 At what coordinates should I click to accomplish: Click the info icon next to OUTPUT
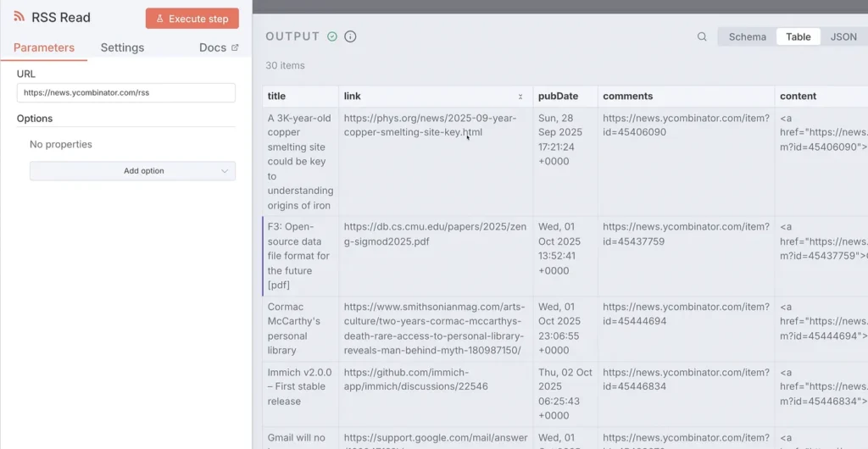pos(350,36)
